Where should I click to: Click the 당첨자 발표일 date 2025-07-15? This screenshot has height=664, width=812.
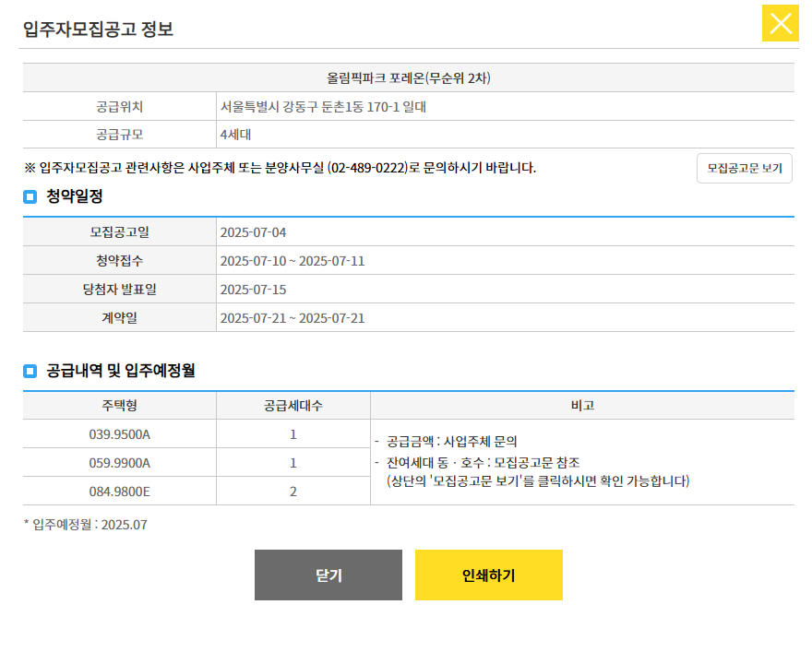[x=253, y=290]
